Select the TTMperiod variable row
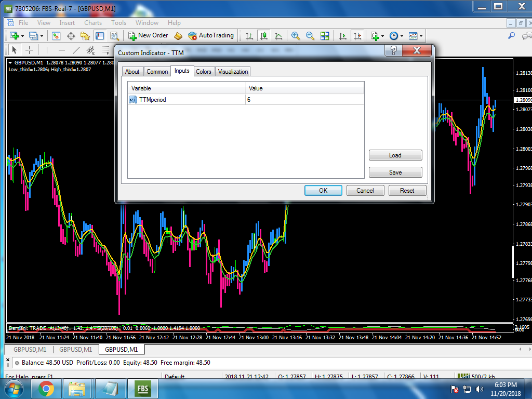The width and height of the screenshot is (532, 399). [x=246, y=99]
